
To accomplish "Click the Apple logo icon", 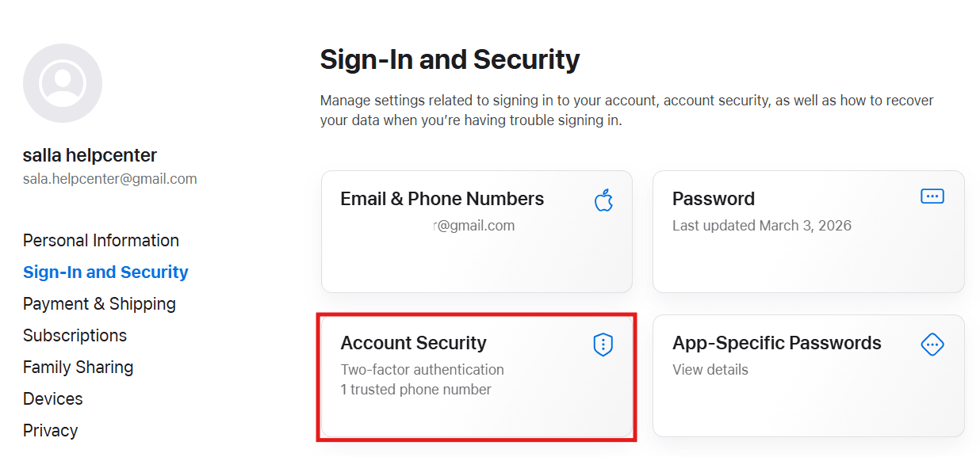I will (x=603, y=200).
